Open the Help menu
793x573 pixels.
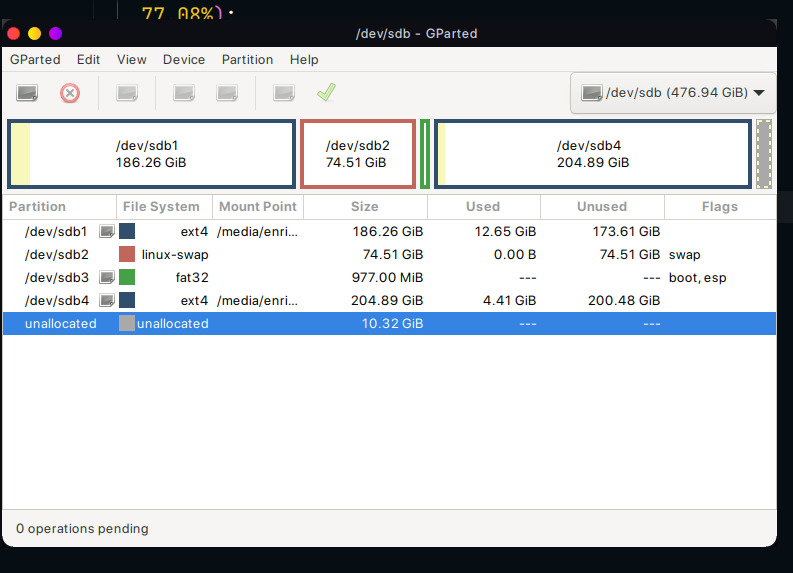pyautogui.click(x=304, y=60)
